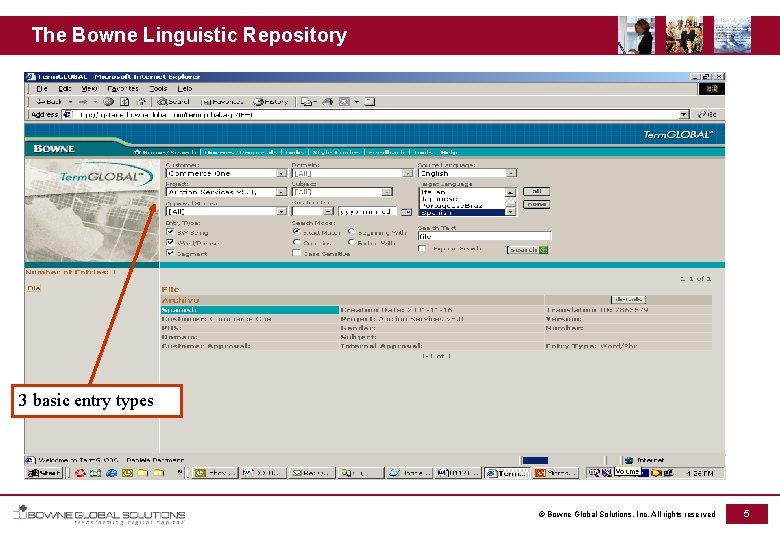
Task: Open the Edit menu
Action: pyautogui.click(x=65, y=89)
